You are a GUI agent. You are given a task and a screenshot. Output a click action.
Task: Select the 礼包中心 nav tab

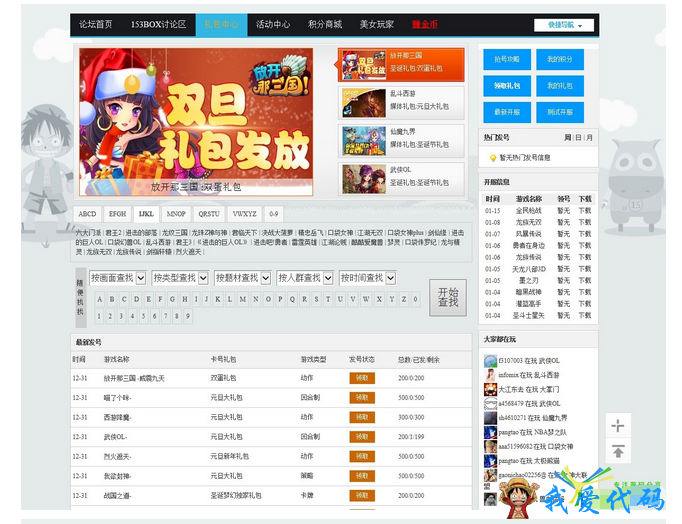coord(221,24)
